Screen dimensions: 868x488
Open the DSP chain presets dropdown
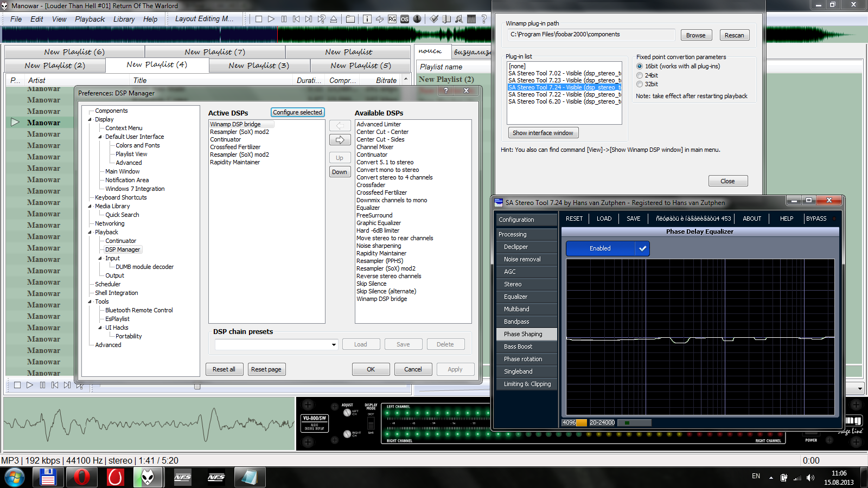click(334, 344)
